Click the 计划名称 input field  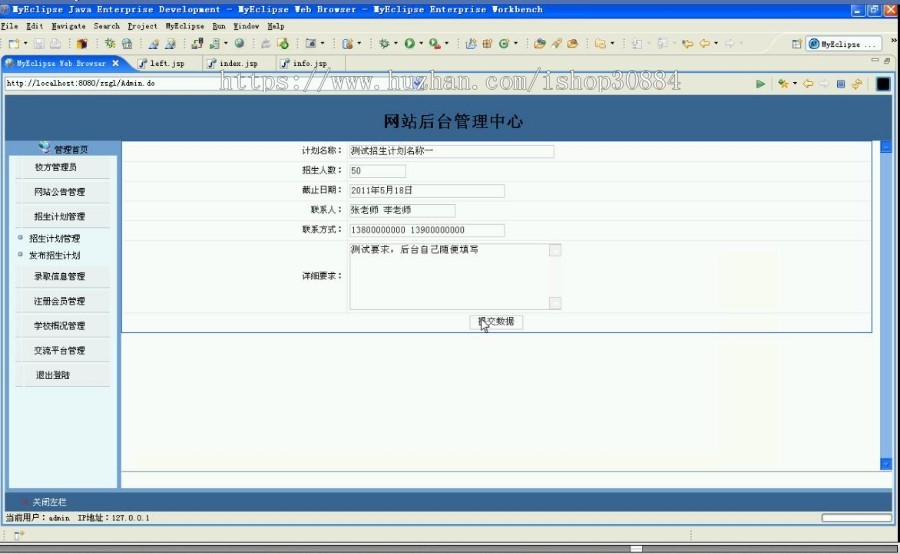[451, 151]
